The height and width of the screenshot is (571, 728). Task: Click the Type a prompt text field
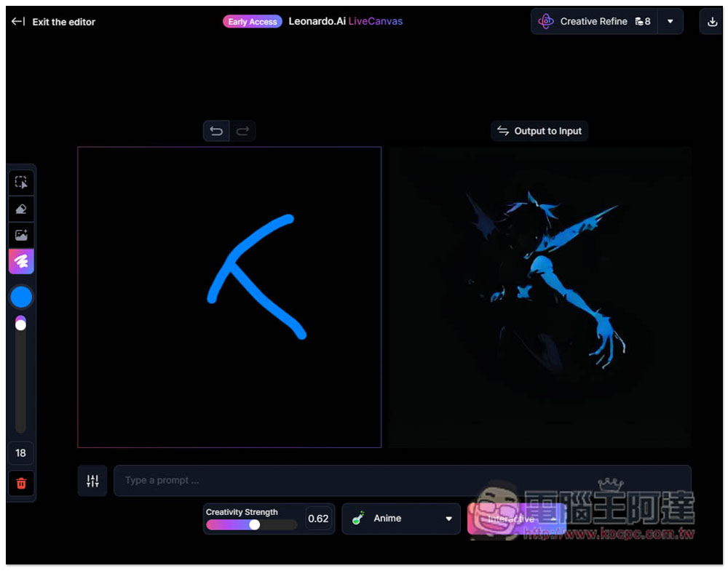402,481
